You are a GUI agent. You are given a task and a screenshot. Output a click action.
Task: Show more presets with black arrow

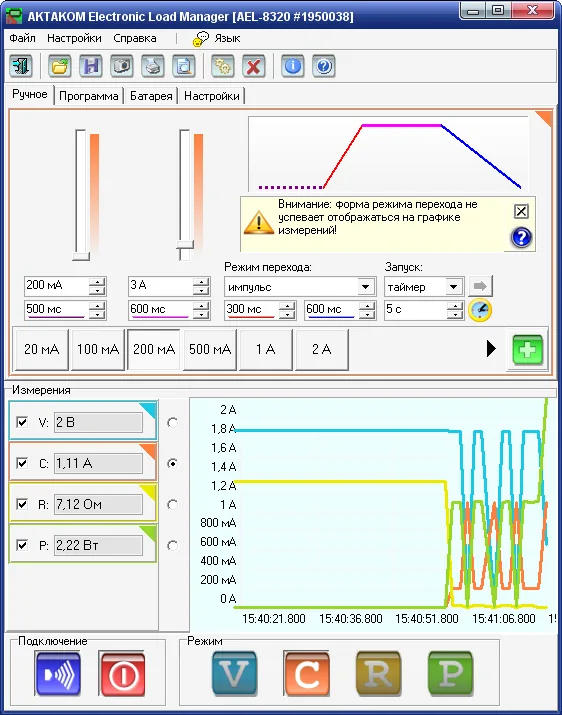point(491,349)
